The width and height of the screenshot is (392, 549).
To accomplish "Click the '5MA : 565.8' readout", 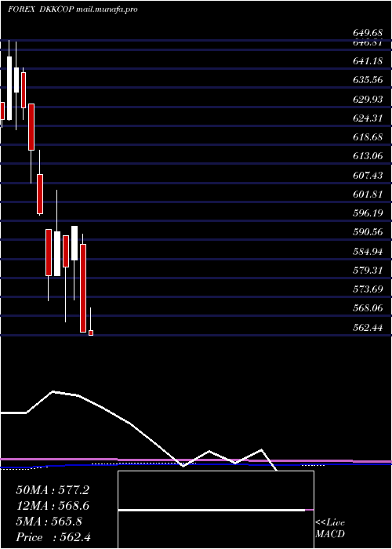I will 49,522.
